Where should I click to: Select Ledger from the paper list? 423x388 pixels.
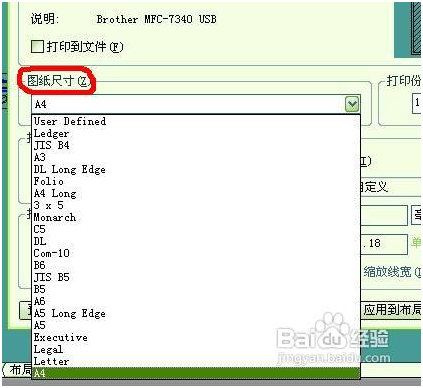click(x=196, y=133)
